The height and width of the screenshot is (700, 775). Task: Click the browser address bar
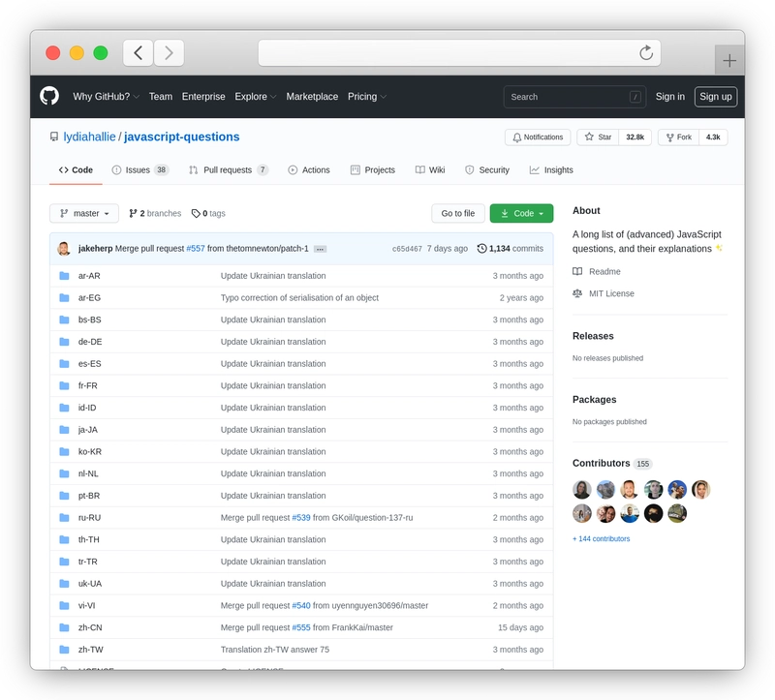[459, 53]
